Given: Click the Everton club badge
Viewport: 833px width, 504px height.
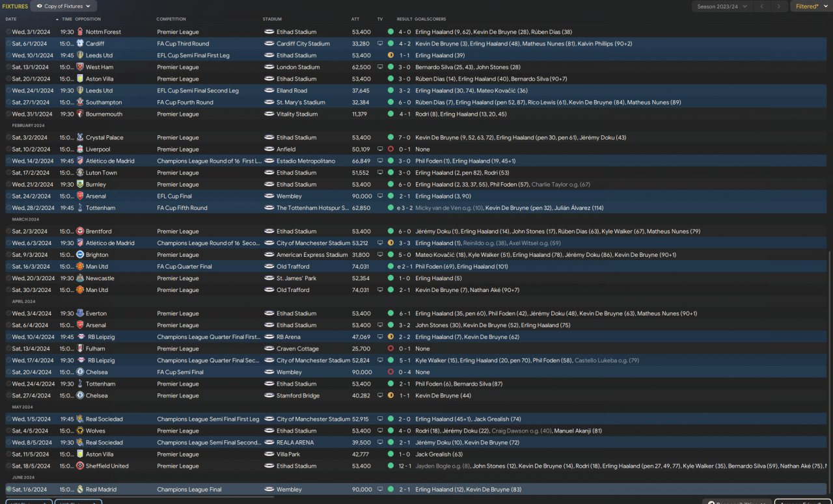Looking at the screenshot, I should (80, 313).
